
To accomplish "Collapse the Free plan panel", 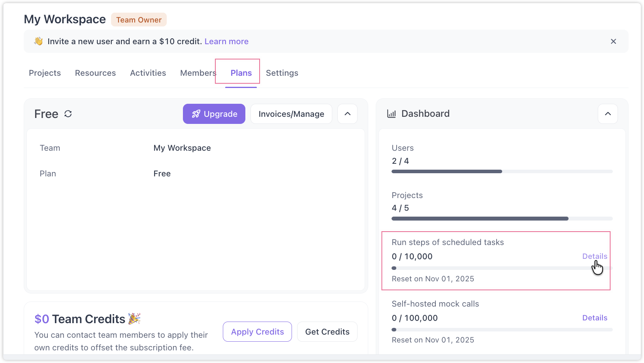I will [x=347, y=114].
